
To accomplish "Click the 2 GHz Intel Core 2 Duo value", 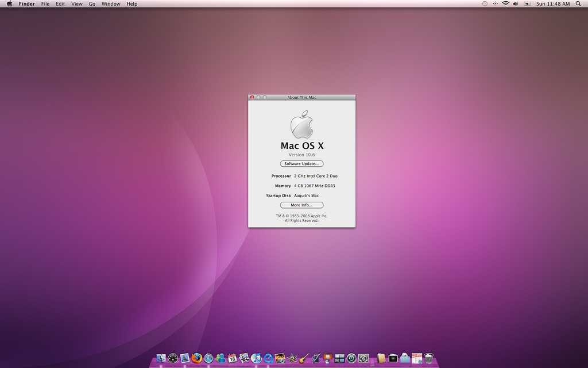I will click(316, 176).
